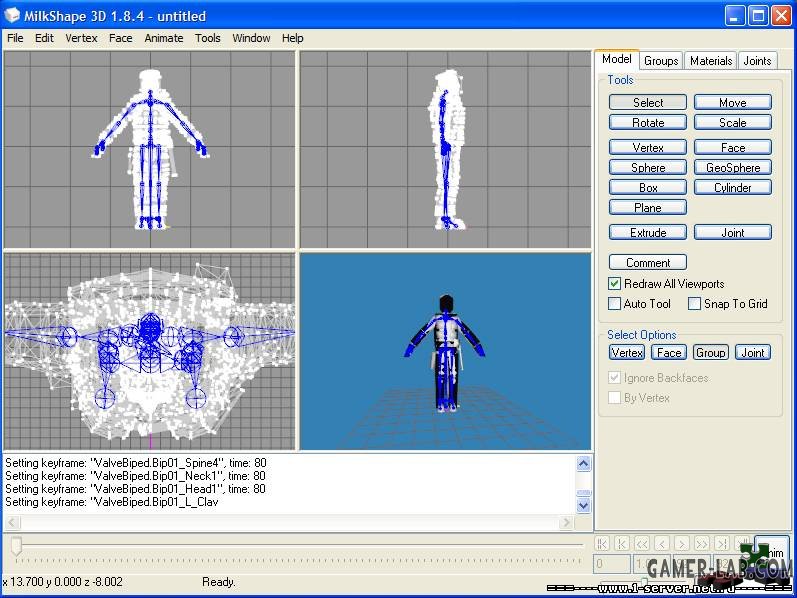Open the Edit menu
This screenshot has height=598, width=797.
(44, 38)
